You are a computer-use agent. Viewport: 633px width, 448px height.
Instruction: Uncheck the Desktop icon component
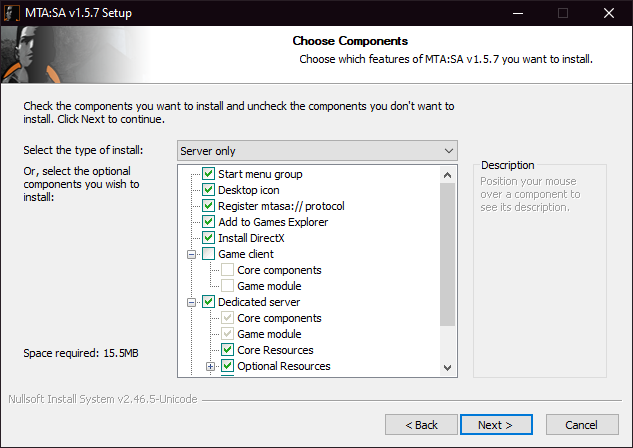209,190
